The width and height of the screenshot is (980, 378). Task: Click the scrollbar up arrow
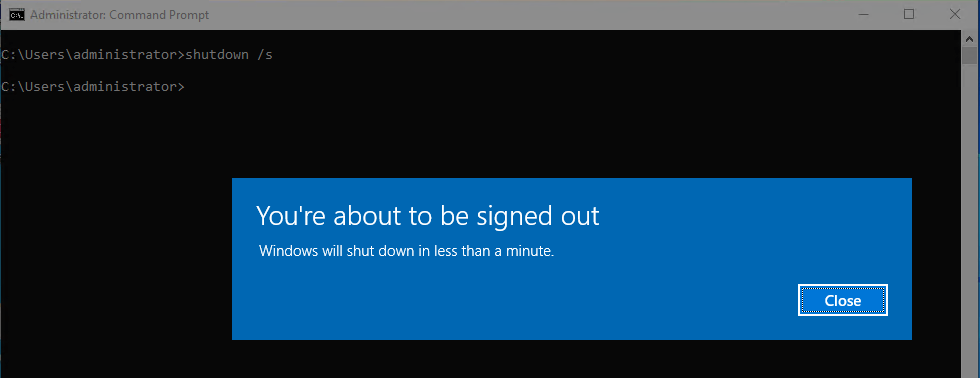coord(969,38)
